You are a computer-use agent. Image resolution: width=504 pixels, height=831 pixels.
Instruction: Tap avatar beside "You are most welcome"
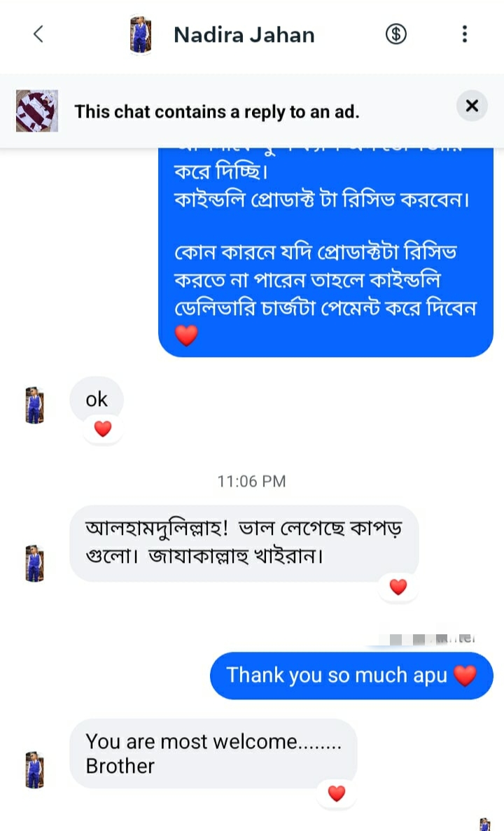[35, 769]
